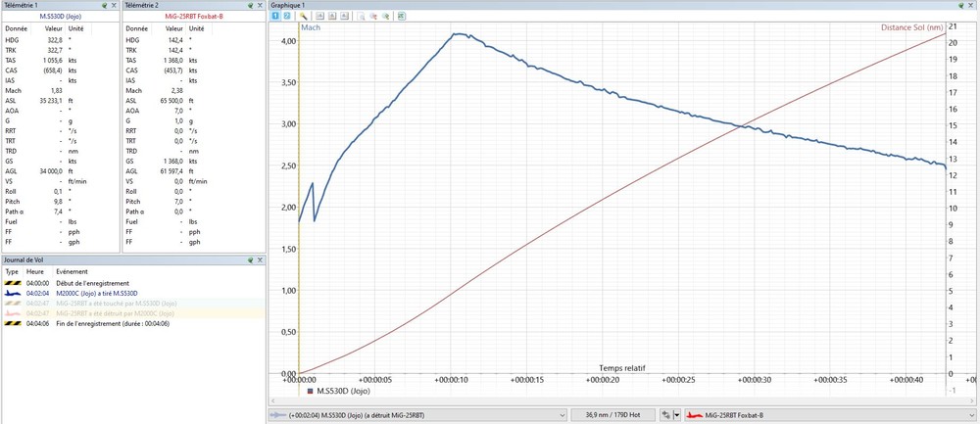Image resolution: width=980 pixels, height=424 pixels.
Task: Click the first zoom magnifier icon in toolbar
Action: [x=362, y=16]
